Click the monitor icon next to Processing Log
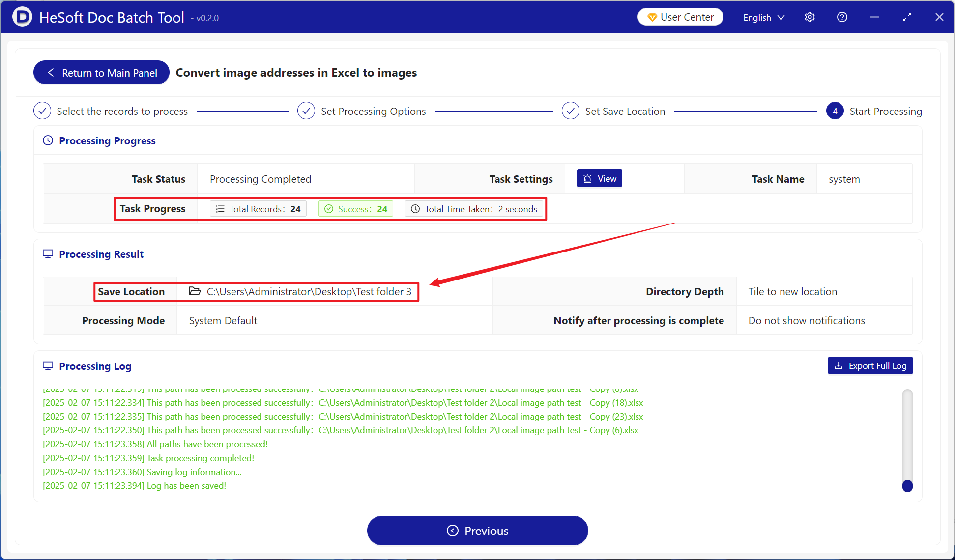 (48, 366)
